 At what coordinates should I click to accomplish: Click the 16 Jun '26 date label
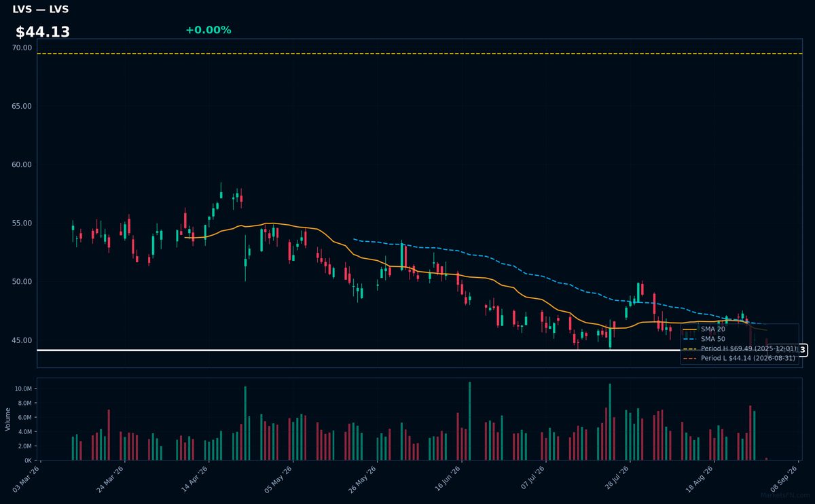[448, 478]
